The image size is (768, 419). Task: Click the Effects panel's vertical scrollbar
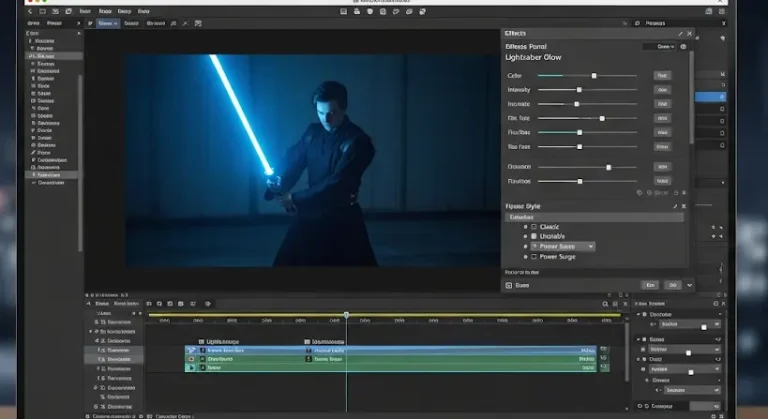[x=692, y=97]
